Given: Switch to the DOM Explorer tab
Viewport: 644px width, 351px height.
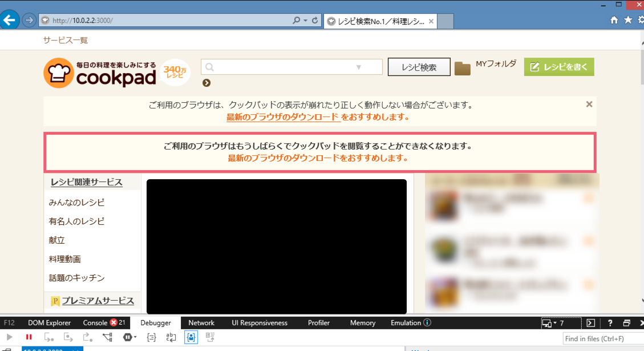Looking at the screenshot, I should [49, 323].
